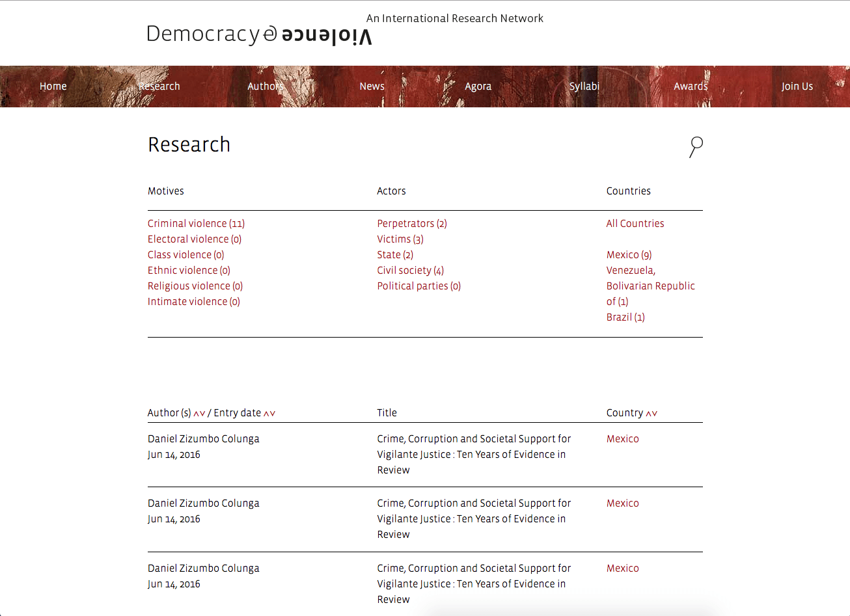Go to the Authors menu item
The image size is (850, 616).
[x=266, y=86]
